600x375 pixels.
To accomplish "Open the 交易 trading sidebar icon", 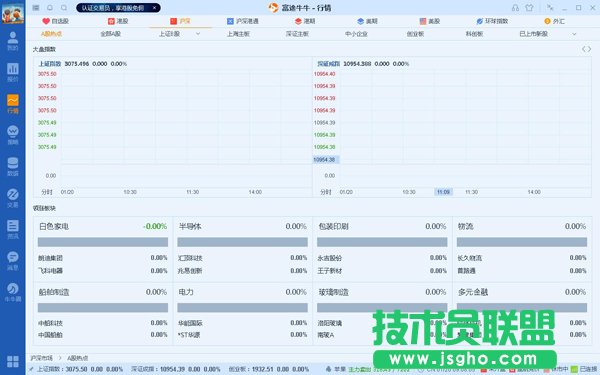I will 13,198.
